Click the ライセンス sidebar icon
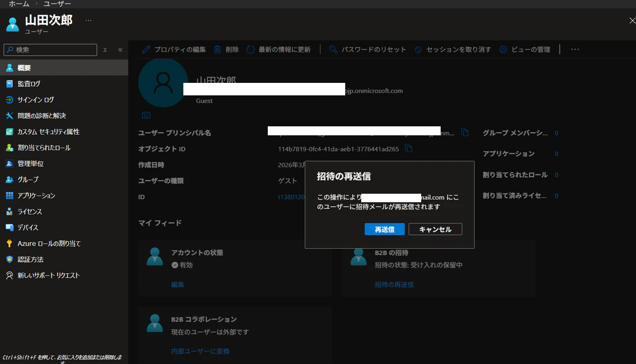This screenshot has height=364, width=636. tap(9, 212)
